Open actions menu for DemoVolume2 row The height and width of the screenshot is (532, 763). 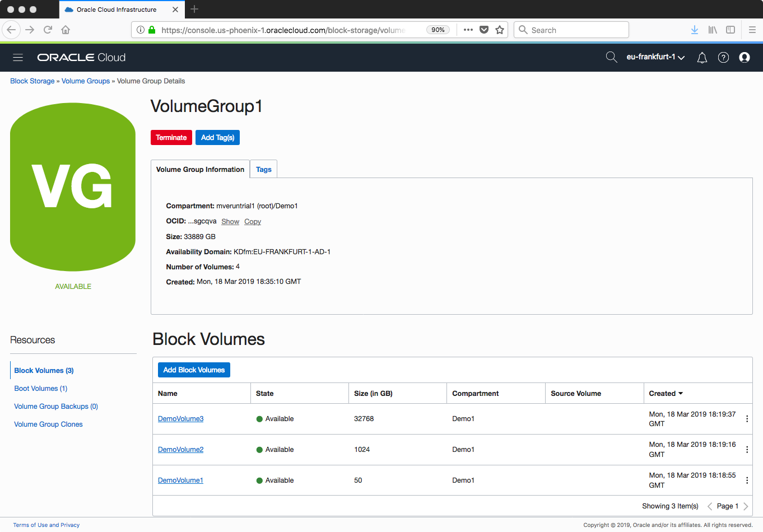pyautogui.click(x=747, y=450)
